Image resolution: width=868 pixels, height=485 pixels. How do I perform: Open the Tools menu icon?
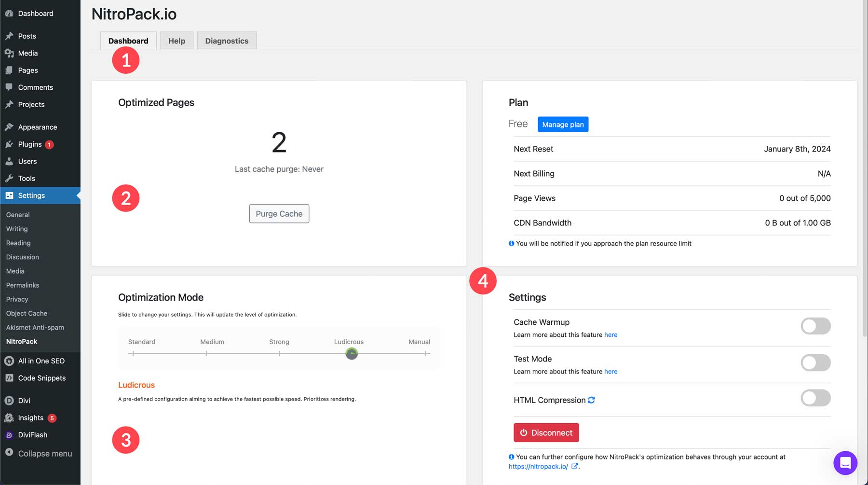pos(10,178)
